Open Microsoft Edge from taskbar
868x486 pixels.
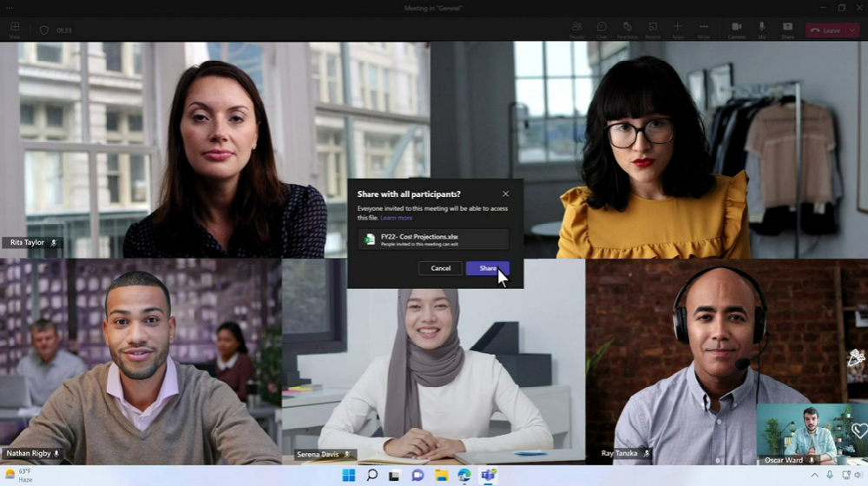(x=464, y=476)
